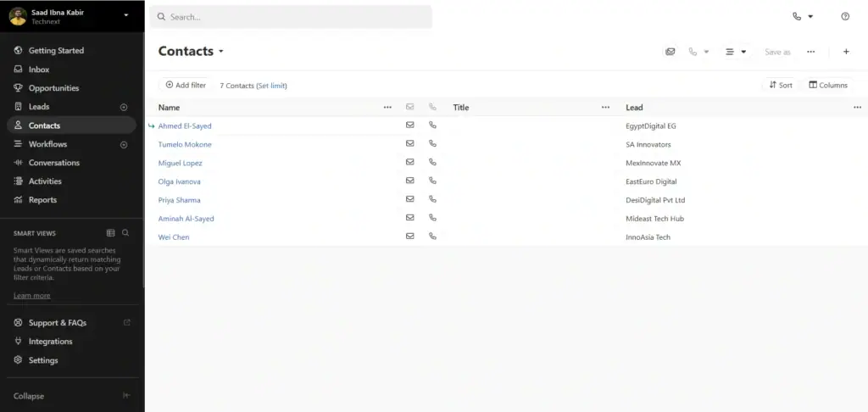868x412 pixels.
Task: Open Priya Sharma contact
Action: (x=180, y=200)
